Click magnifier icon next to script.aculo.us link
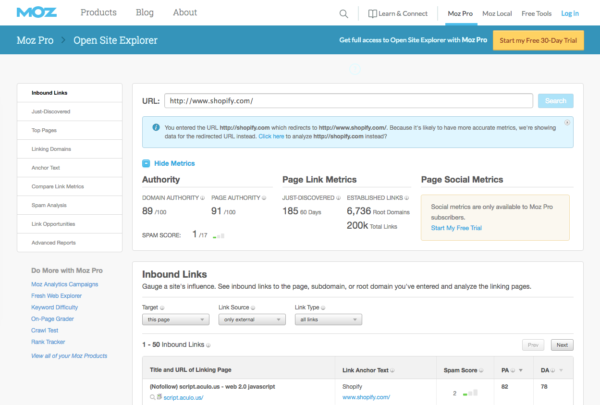This screenshot has height=405, width=600. click(152, 397)
